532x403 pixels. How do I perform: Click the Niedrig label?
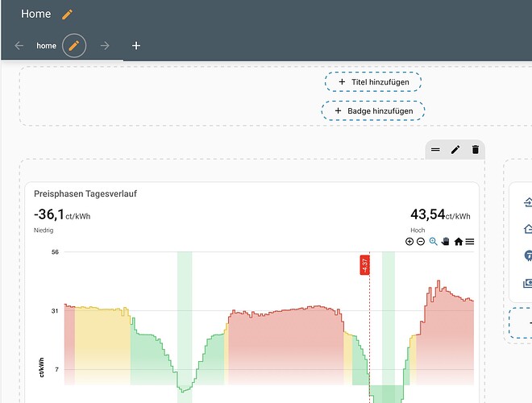(x=44, y=231)
